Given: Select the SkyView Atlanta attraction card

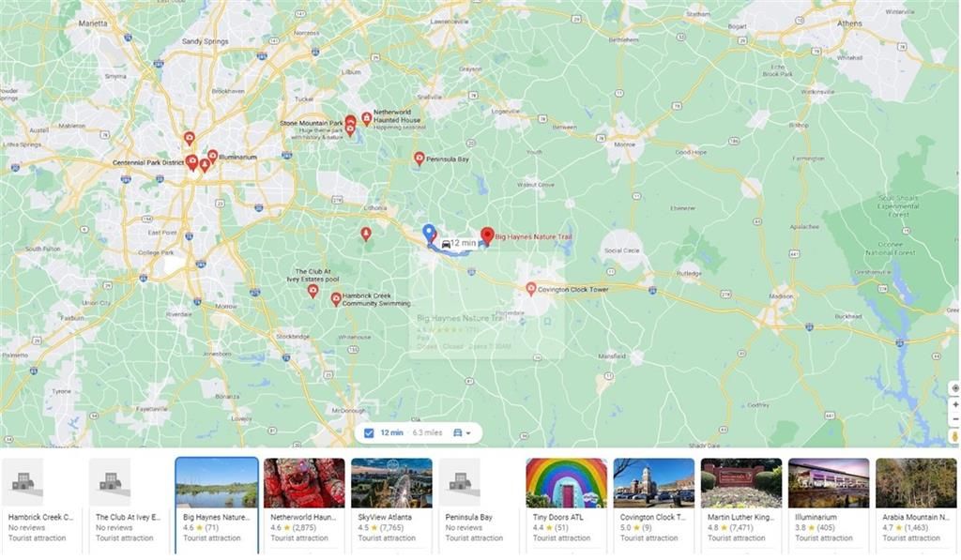Looking at the screenshot, I should click(x=391, y=501).
